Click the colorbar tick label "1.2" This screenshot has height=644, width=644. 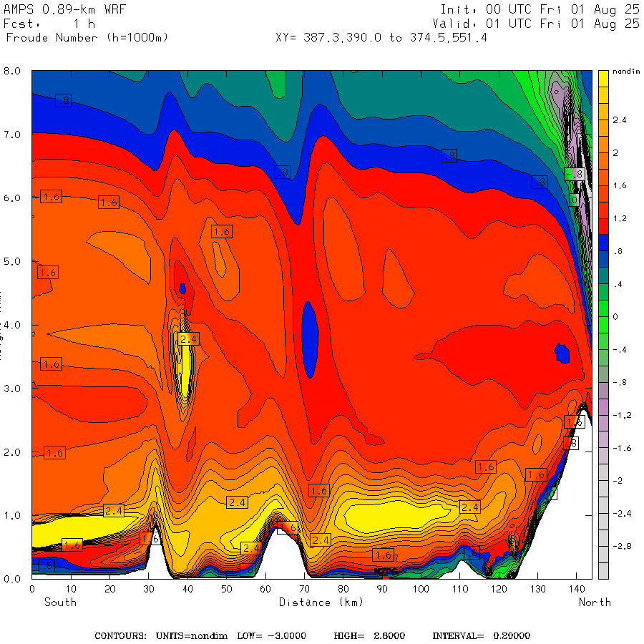coord(620,218)
